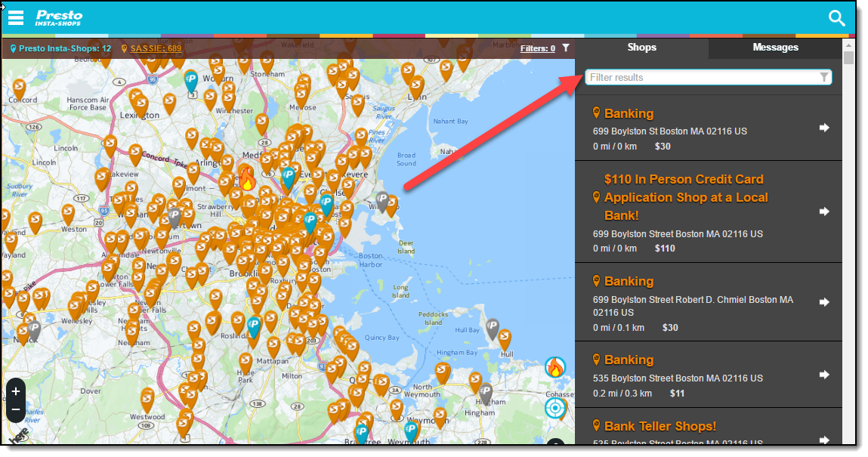Select the orange pin near Concord

[x=20, y=89]
